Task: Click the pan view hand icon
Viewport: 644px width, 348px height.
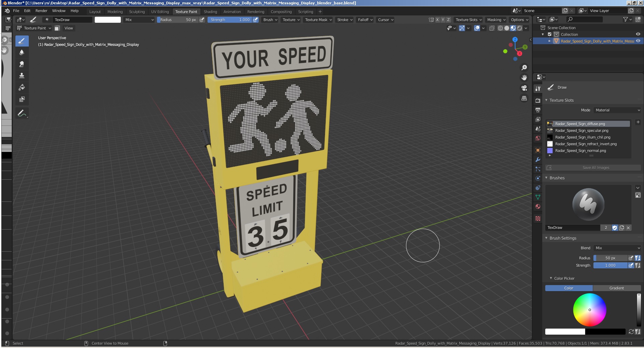Action: [524, 78]
